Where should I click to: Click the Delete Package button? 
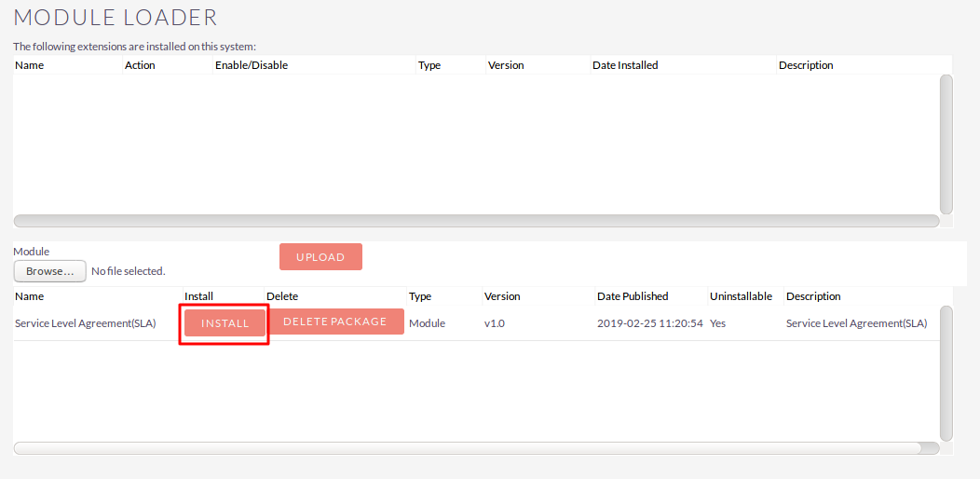coord(336,322)
